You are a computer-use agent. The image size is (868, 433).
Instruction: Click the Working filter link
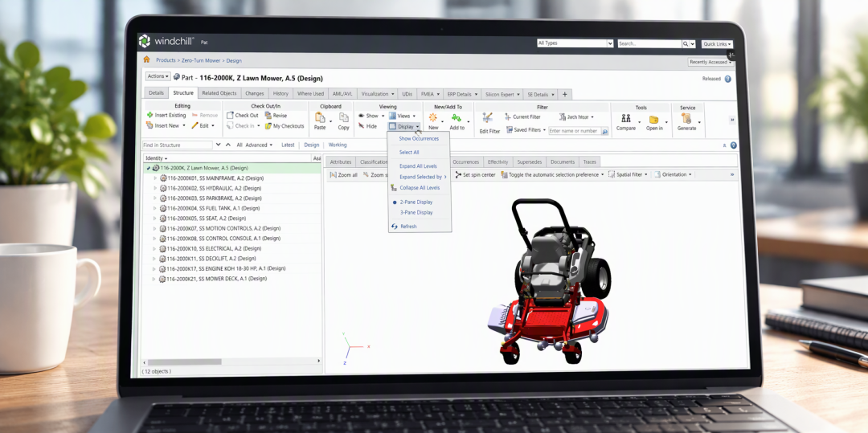pyautogui.click(x=338, y=145)
